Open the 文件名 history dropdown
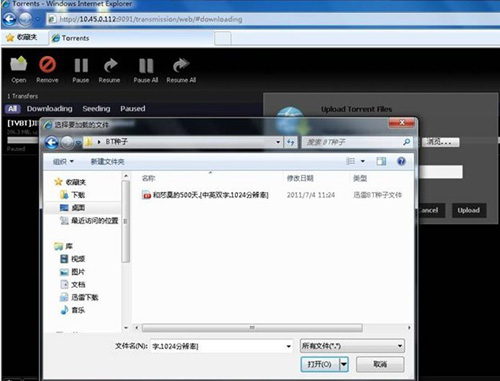Viewport: 500px width, 381px height. coord(289,346)
